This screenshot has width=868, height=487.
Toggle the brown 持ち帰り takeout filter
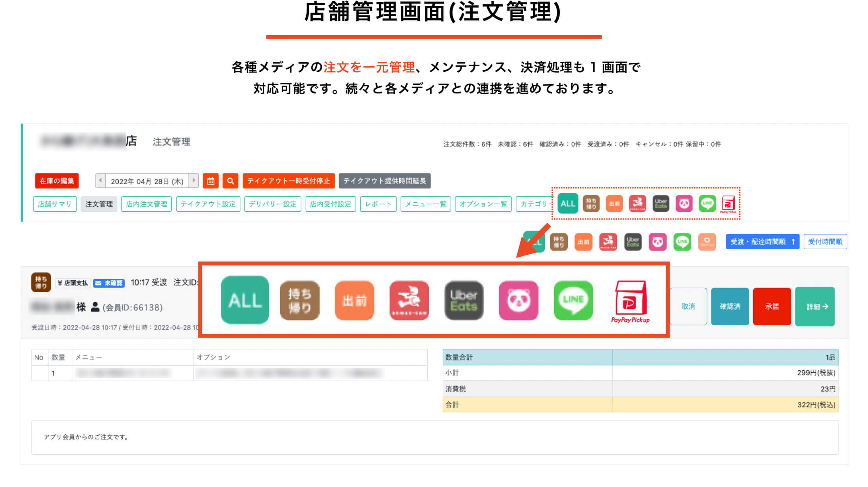point(299,300)
